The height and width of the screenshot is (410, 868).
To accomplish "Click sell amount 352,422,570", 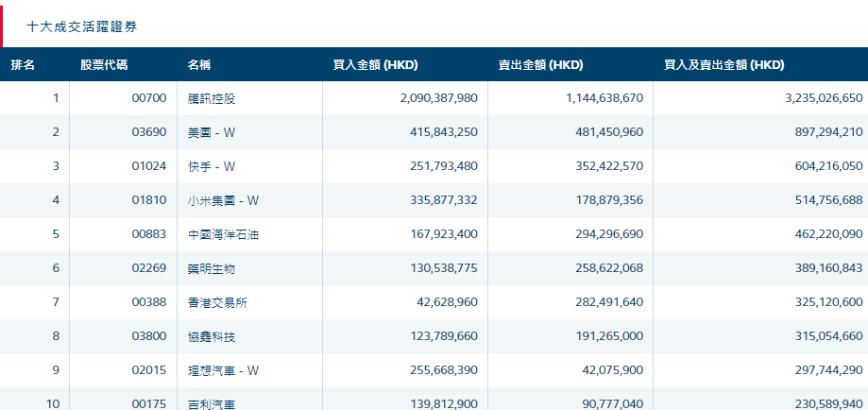I will pyautogui.click(x=609, y=166).
